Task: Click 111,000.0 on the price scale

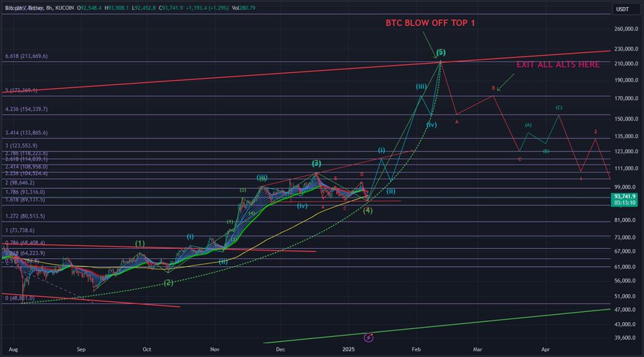Action: coord(626,168)
